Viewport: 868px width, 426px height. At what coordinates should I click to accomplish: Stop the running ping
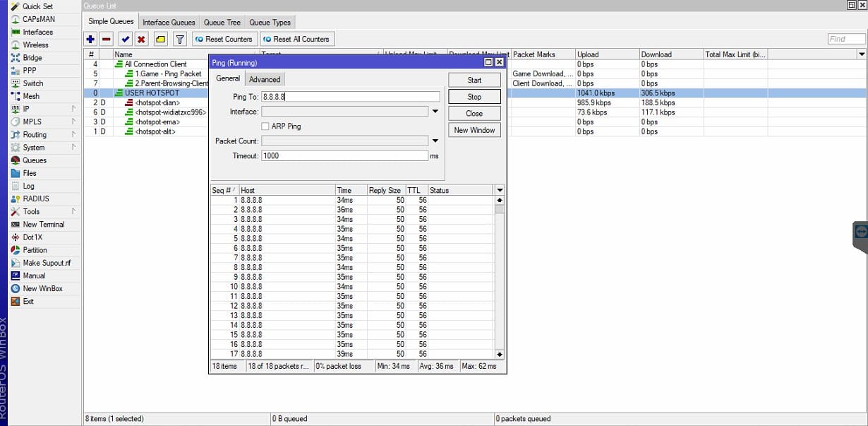pos(474,97)
